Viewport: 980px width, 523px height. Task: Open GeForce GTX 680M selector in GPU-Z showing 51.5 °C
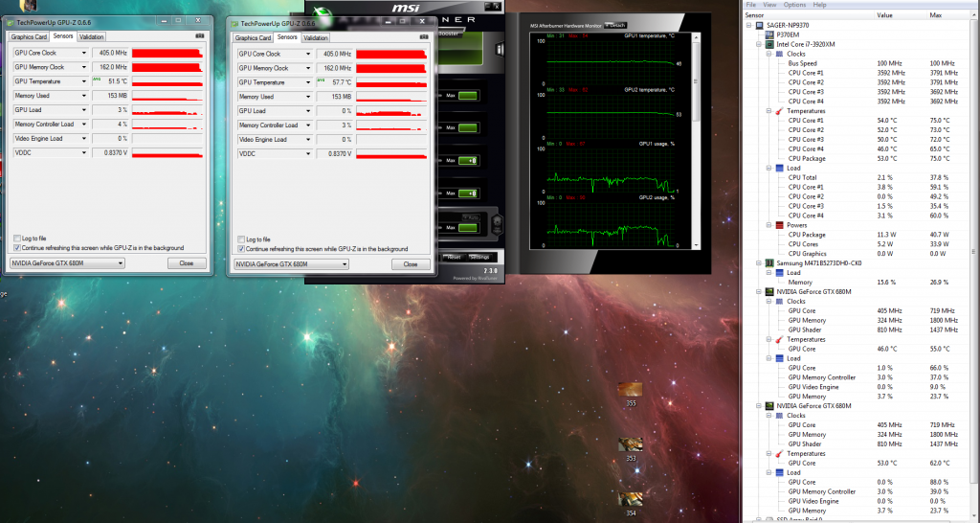pos(67,263)
